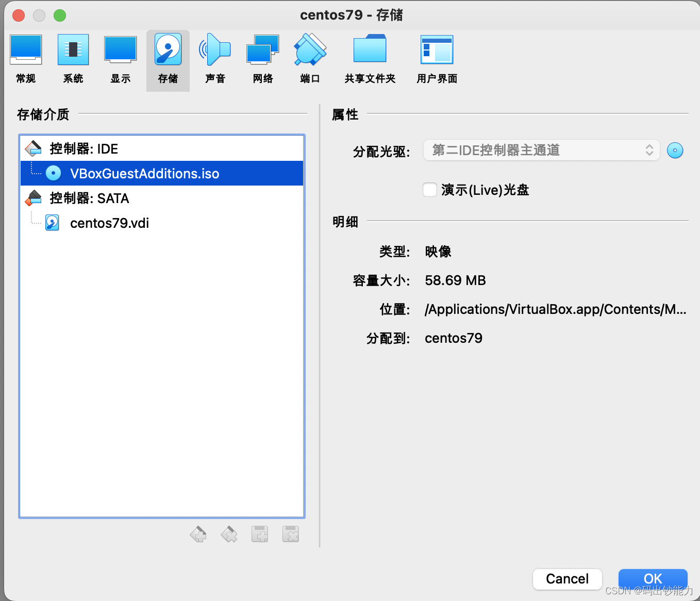Screen dimensions: 700x601
Task: Confirm settings with the OK button
Action: [x=653, y=579]
